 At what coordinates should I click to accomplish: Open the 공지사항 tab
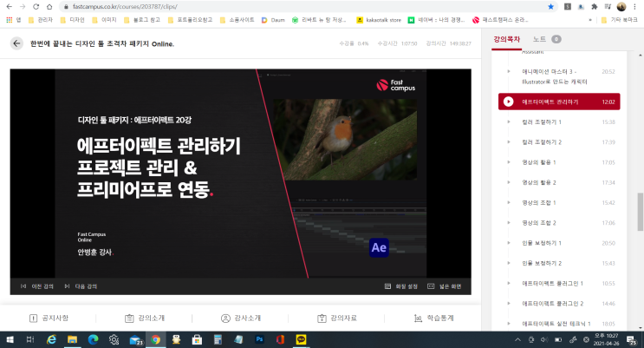pos(49,318)
